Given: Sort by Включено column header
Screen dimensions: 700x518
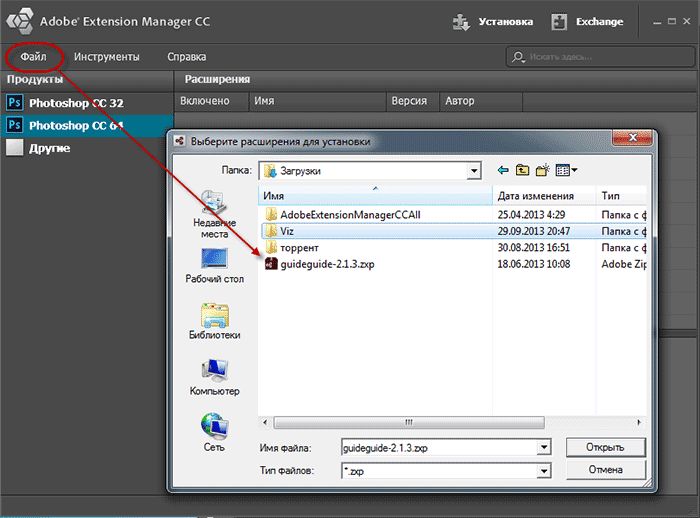Looking at the screenshot, I should tap(211, 101).
